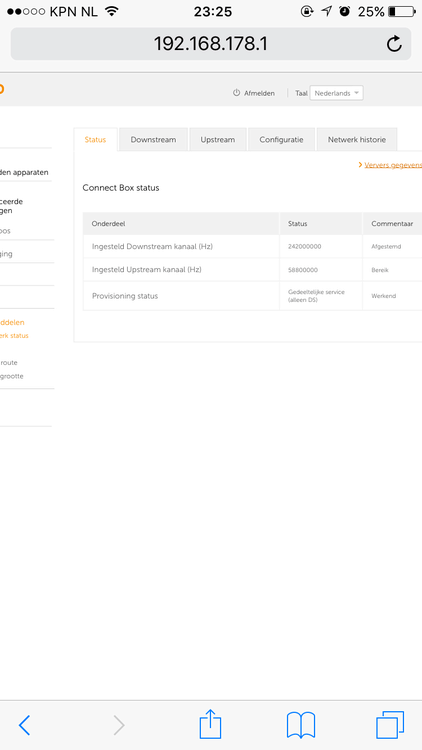Show open tabs with the tabs icon
Image resolution: width=422 pixels, height=750 pixels.
tap(390, 725)
